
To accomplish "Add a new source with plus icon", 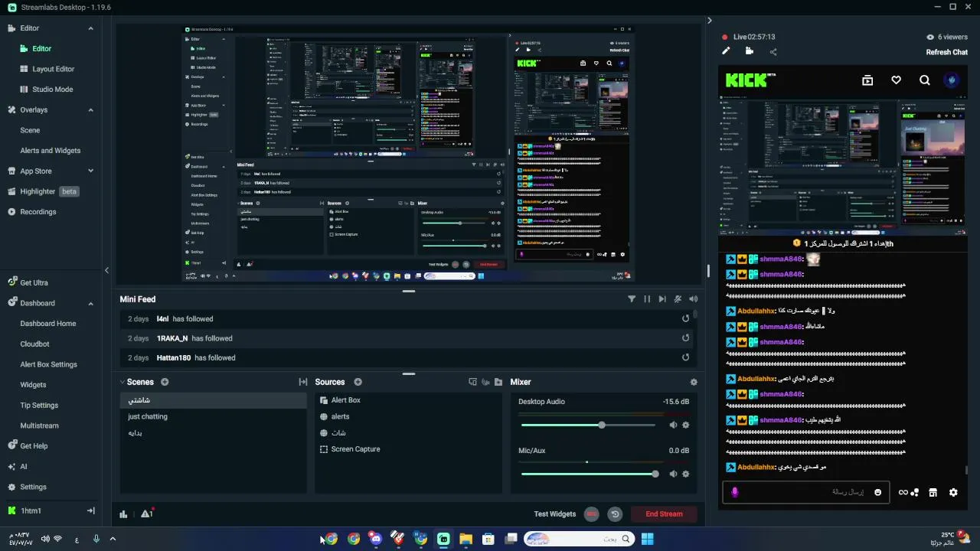I will pos(358,382).
